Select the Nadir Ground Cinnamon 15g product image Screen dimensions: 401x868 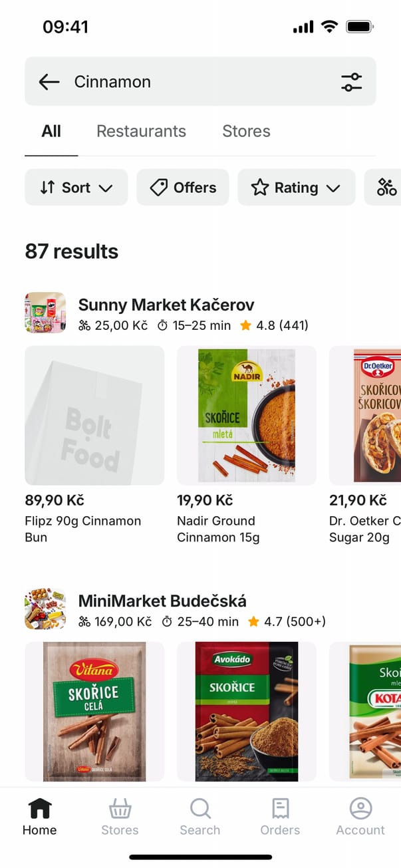coord(247,415)
